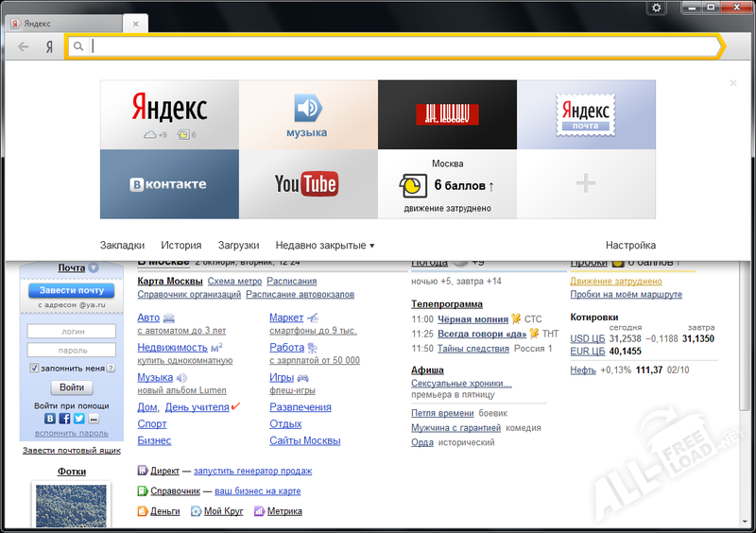
Task: Log in with the Twitter icon
Action: click(x=78, y=419)
